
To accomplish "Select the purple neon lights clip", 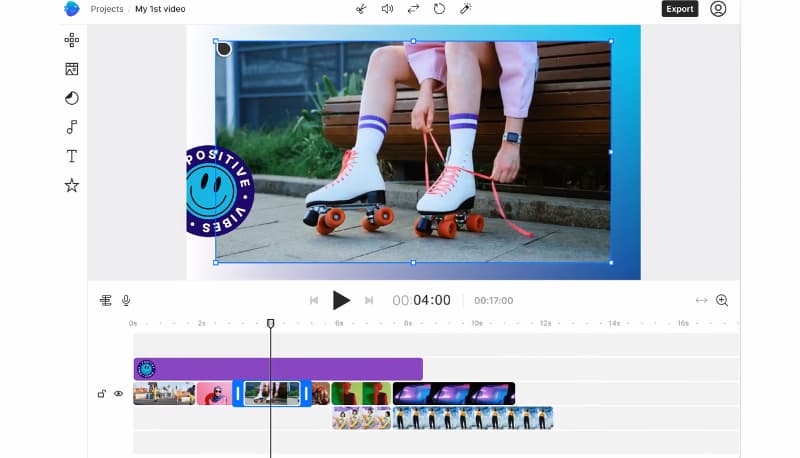I will tap(454, 394).
